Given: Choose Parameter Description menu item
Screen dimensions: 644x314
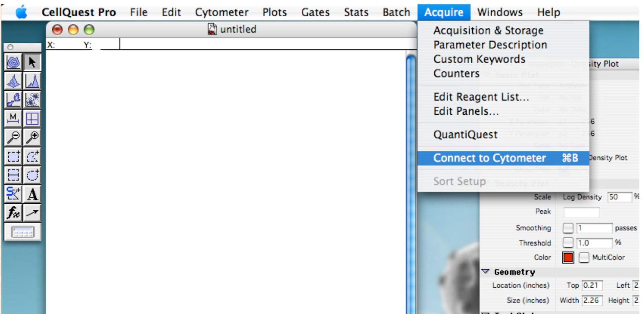Looking at the screenshot, I should [503, 45].
